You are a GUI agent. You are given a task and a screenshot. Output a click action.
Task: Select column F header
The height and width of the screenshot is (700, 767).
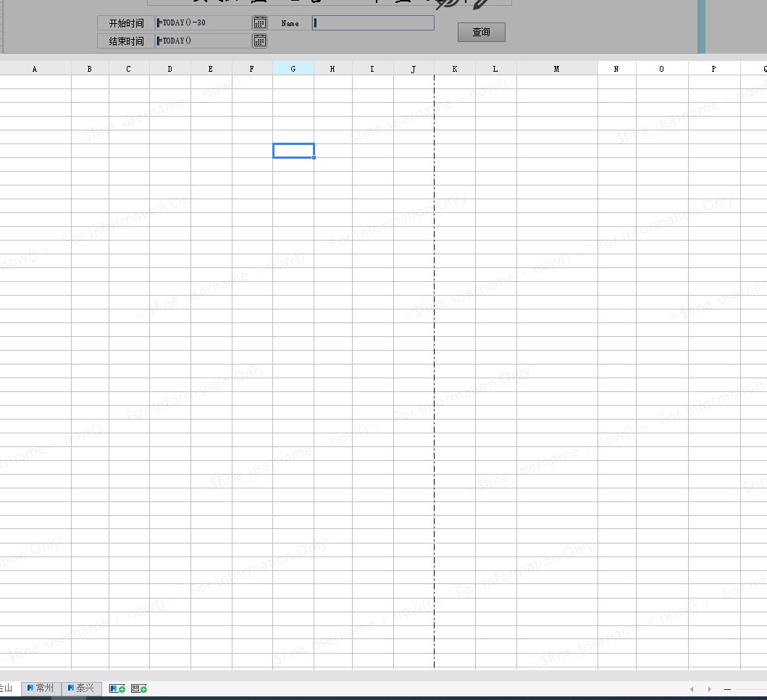(x=252, y=69)
